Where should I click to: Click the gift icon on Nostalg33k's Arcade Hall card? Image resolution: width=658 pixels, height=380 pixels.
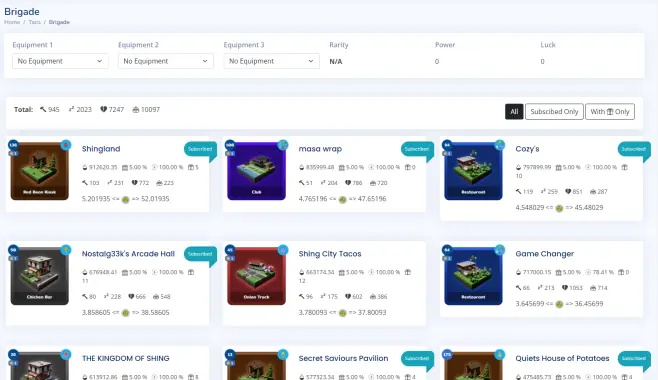(191, 272)
